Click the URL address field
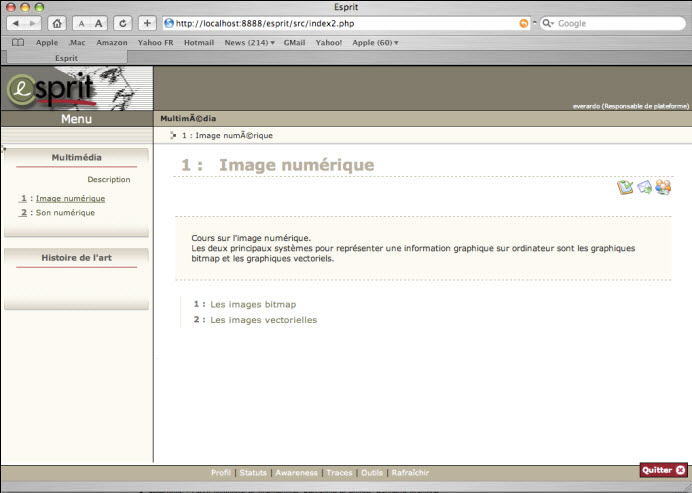This screenshot has width=692, height=493. click(x=340, y=23)
